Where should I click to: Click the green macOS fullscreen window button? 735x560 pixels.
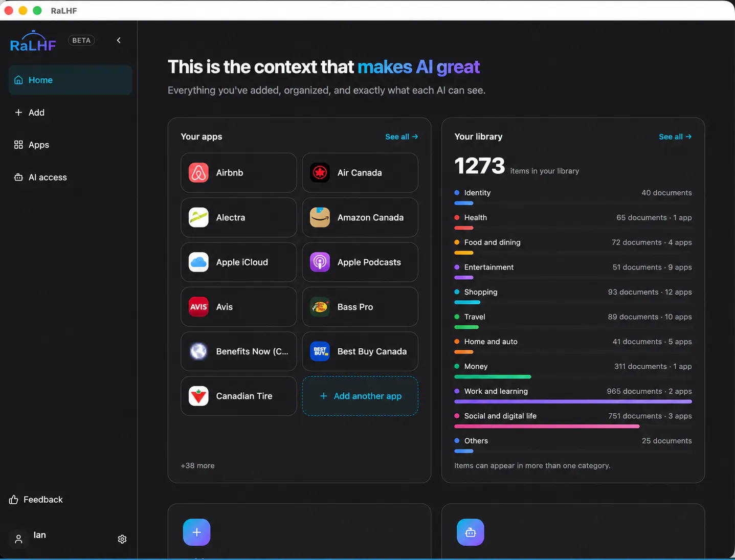click(x=37, y=11)
